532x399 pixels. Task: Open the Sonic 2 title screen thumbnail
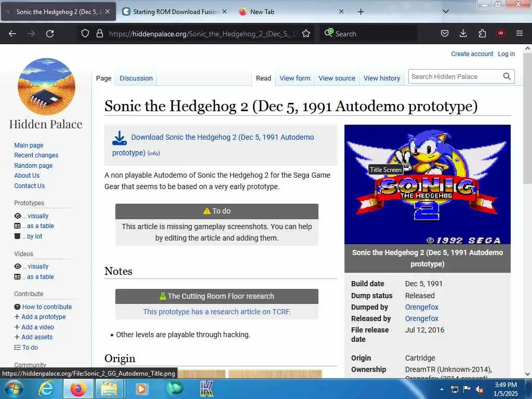point(428,184)
